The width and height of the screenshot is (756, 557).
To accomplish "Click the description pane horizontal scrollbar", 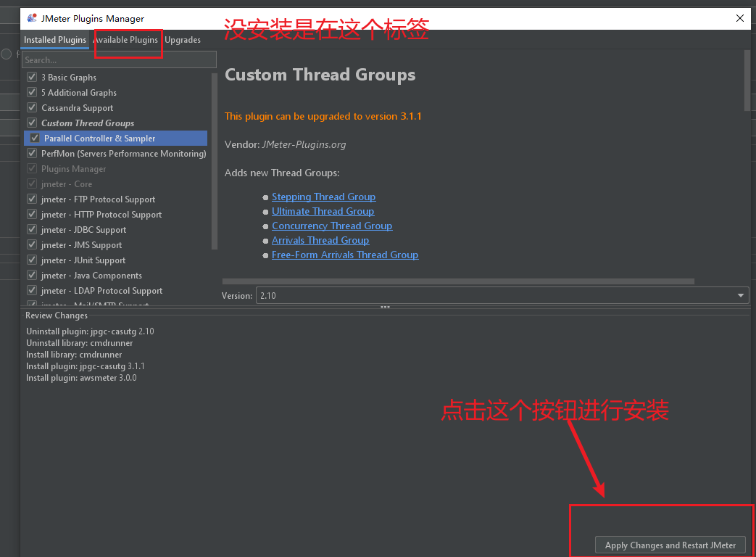I will tap(458, 281).
